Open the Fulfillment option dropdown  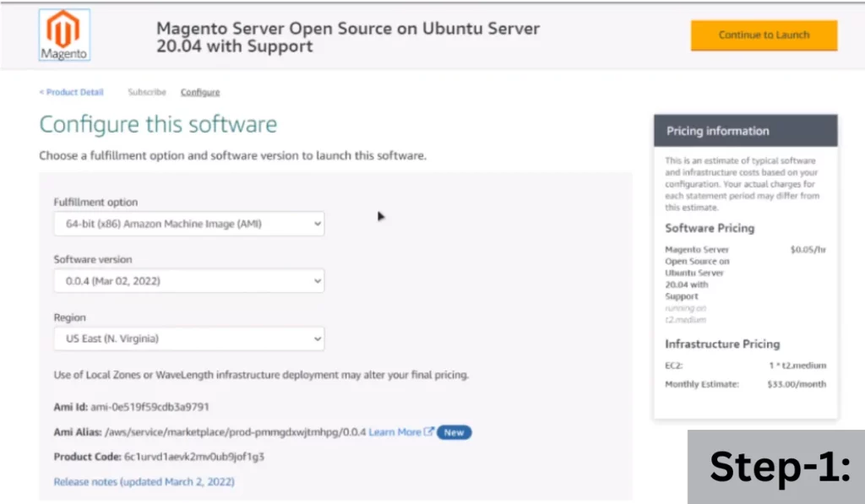click(x=188, y=224)
